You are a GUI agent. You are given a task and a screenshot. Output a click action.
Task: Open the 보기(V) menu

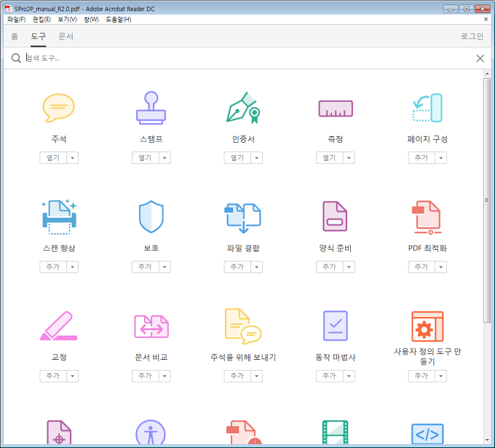(67, 19)
